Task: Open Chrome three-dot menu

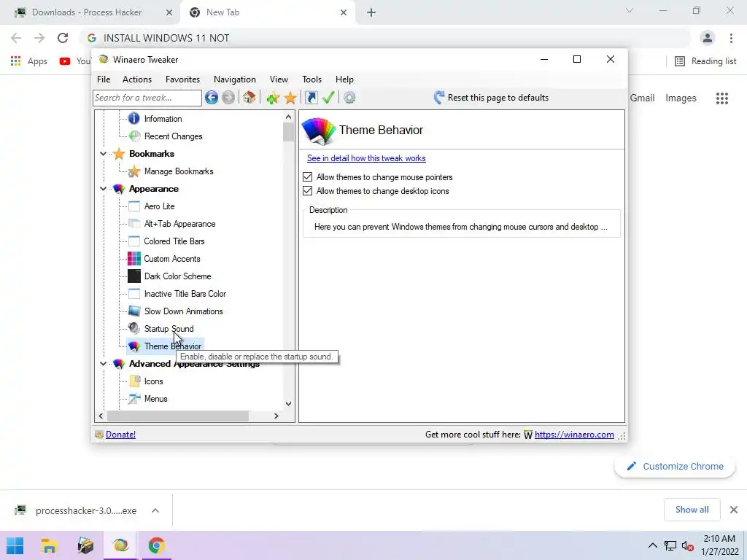Action: (731, 38)
